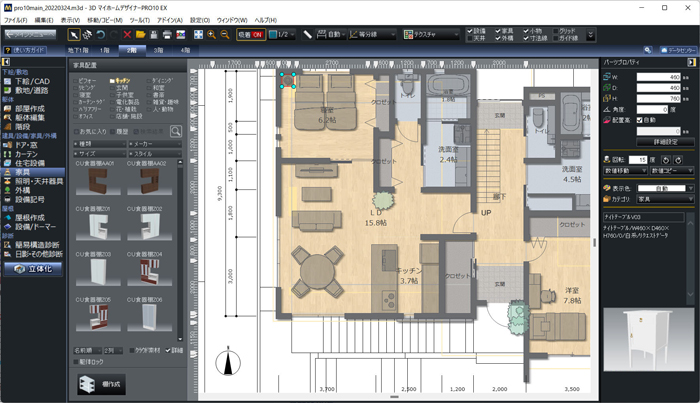Screen dimensions: 700x403
Task: Toggle the 詳細 checkbox in furniture panel
Action: [165, 351]
